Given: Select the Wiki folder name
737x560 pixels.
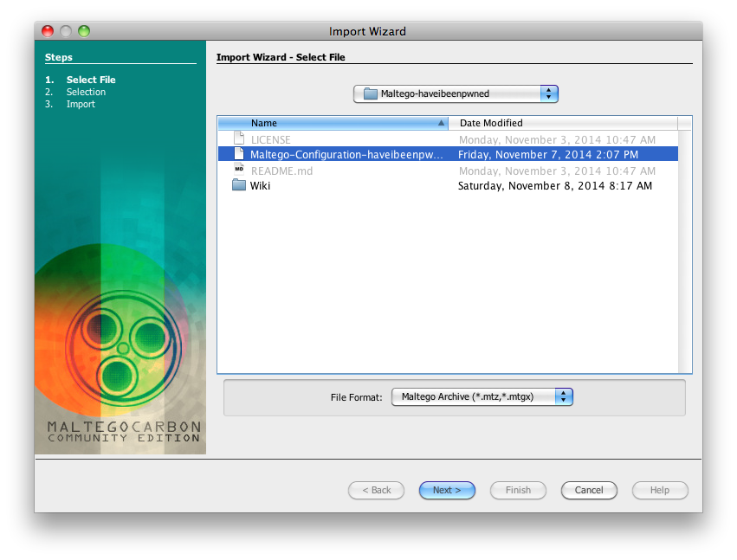Looking at the screenshot, I should coord(260,185).
